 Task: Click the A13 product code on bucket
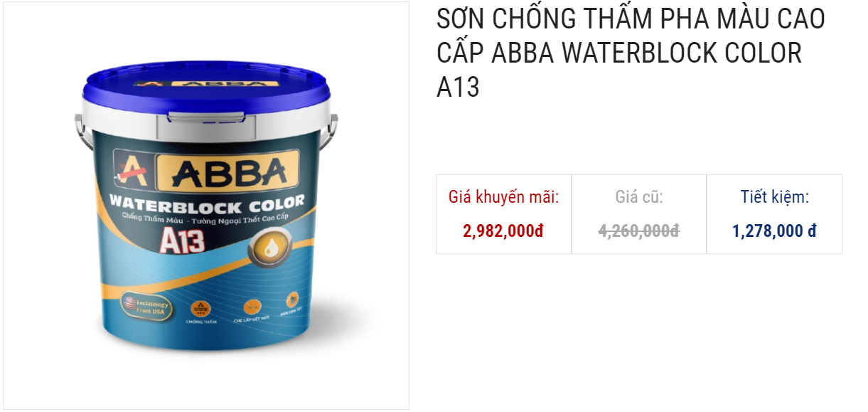coord(181,240)
